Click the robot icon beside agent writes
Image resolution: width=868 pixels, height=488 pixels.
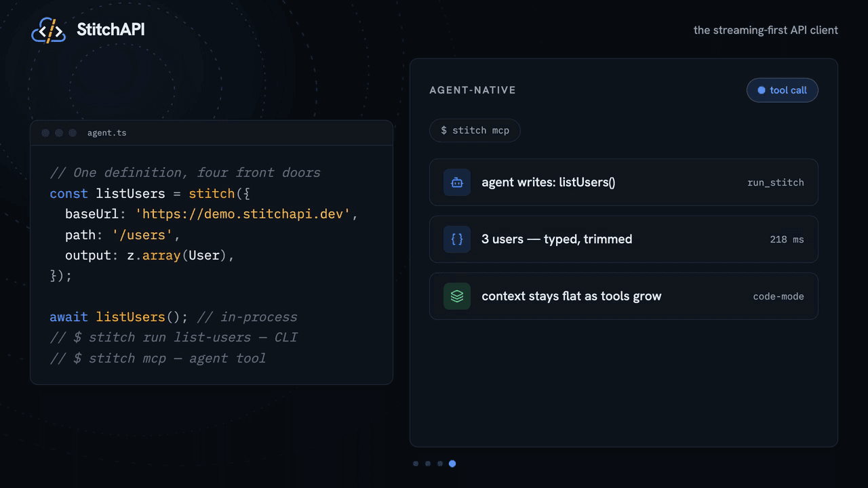pos(457,182)
